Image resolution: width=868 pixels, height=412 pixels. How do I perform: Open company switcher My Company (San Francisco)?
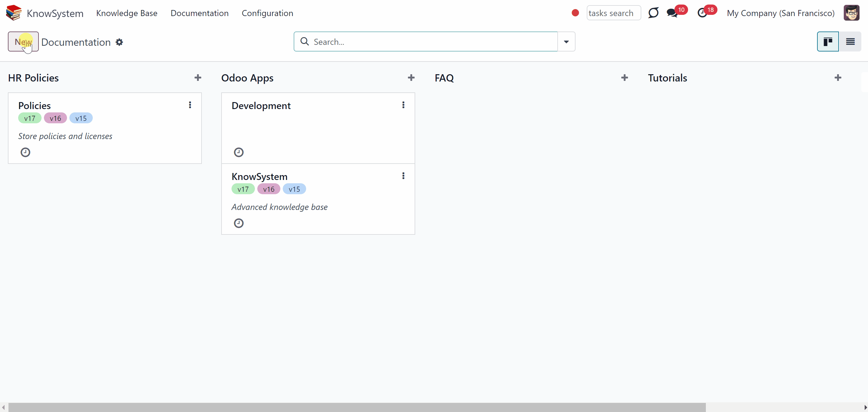[780, 13]
